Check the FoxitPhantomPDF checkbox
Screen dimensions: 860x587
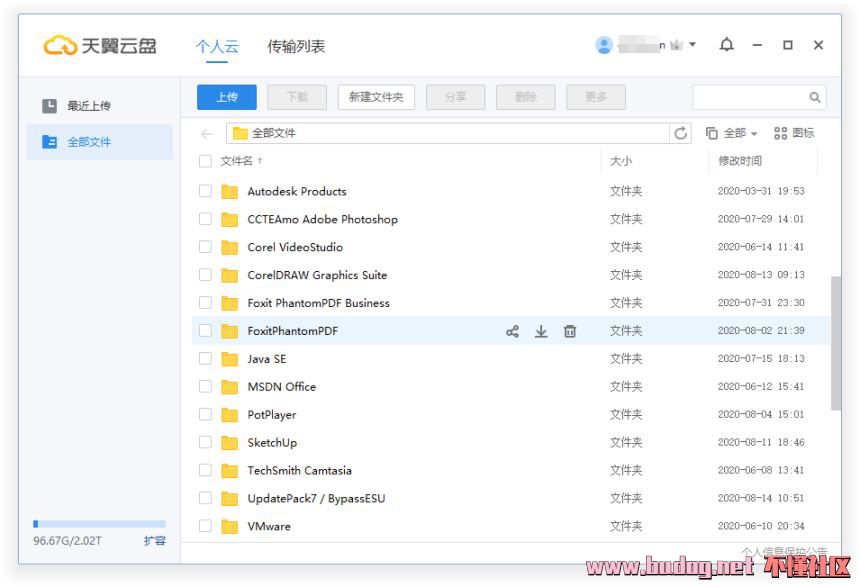pos(205,331)
